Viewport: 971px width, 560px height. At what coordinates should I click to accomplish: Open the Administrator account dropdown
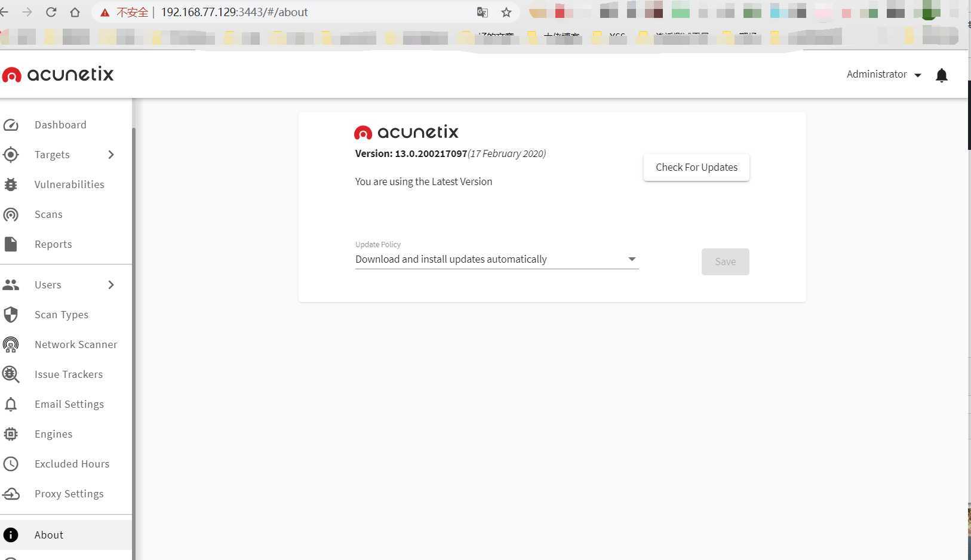[884, 75]
